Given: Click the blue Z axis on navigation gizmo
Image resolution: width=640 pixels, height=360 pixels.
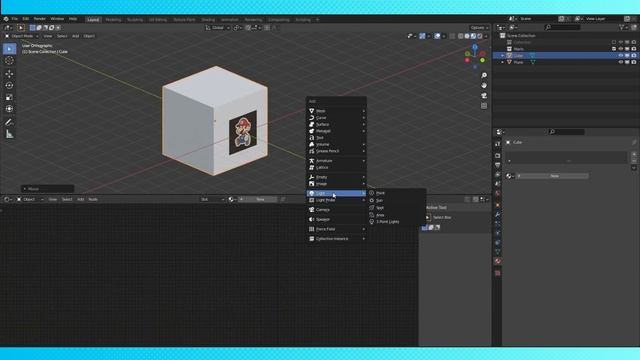Looking at the screenshot, I should click(x=475, y=47).
